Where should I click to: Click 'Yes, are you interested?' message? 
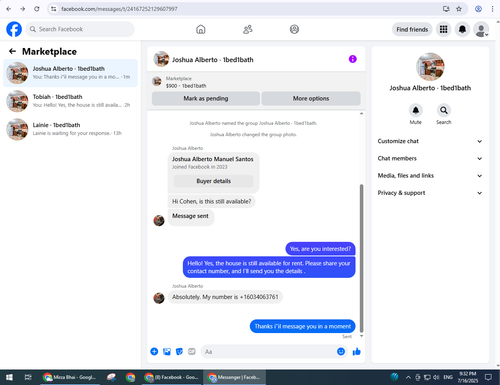pyautogui.click(x=320, y=249)
